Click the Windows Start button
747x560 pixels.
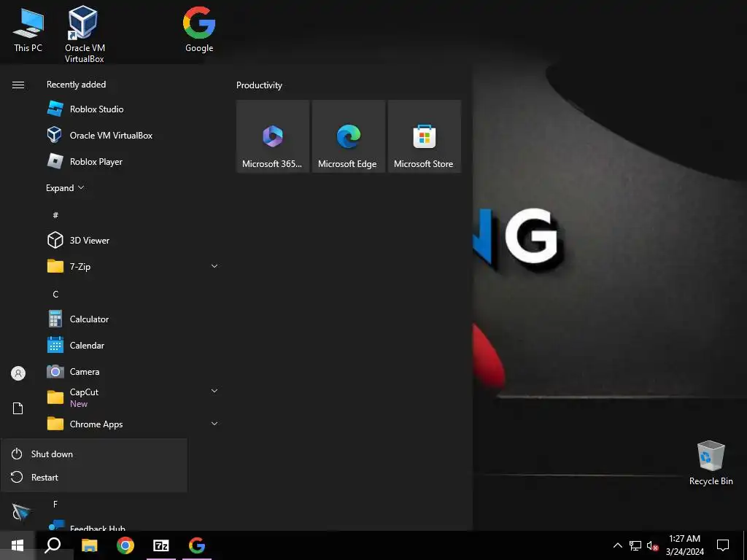click(x=18, y=545)
